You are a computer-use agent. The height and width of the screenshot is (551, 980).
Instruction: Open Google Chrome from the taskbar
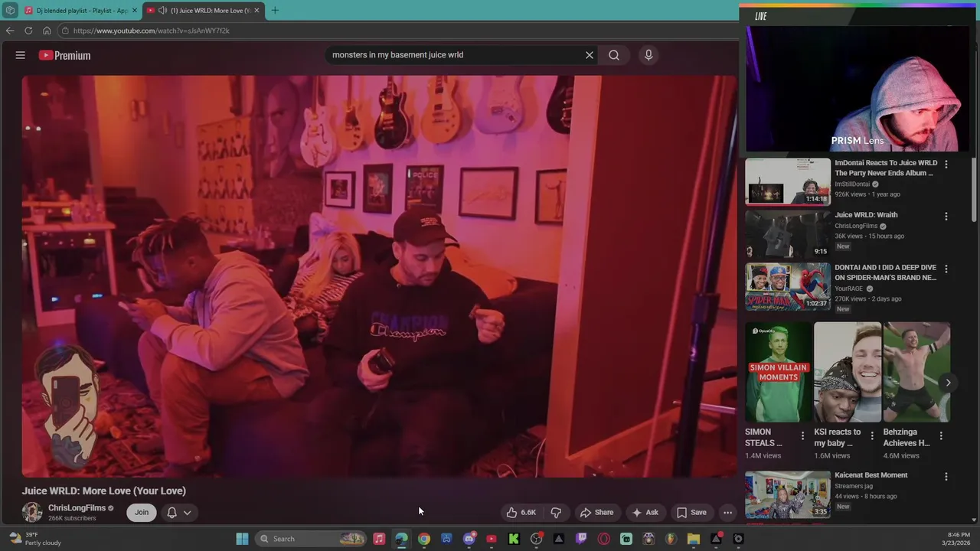click(423, 539)
